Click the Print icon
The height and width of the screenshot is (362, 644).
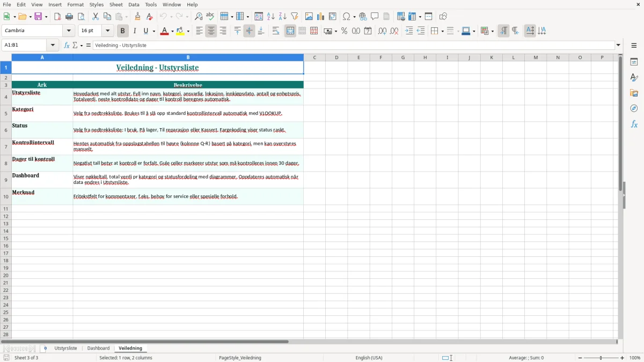click(69, 17)
